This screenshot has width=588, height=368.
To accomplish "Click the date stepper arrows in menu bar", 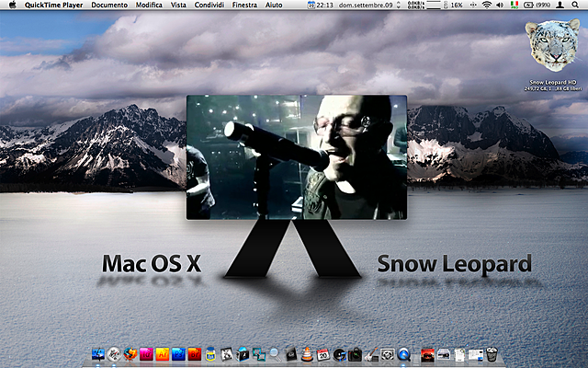I will point(398,5).
